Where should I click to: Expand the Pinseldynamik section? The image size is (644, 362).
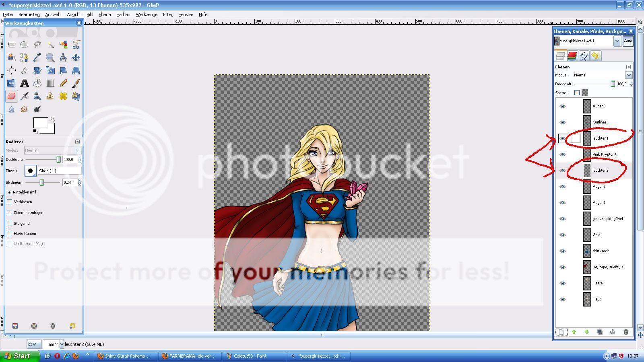[x=10, y=192]
